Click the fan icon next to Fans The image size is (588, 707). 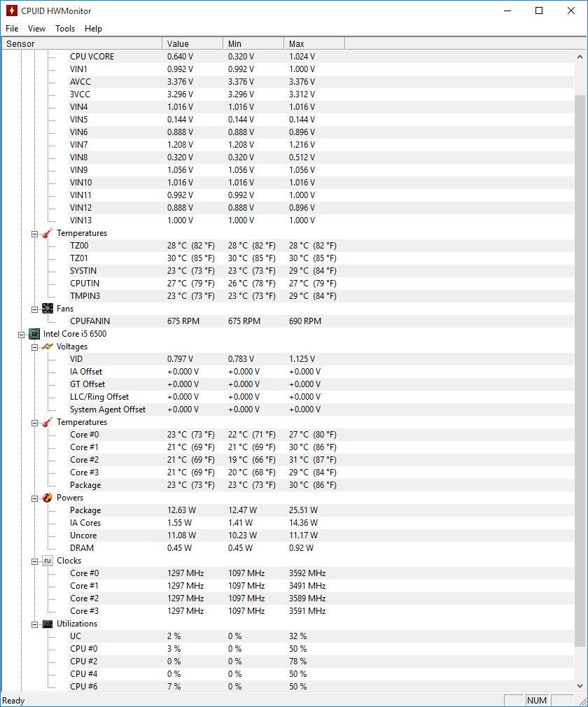click(x=48, y=309)
